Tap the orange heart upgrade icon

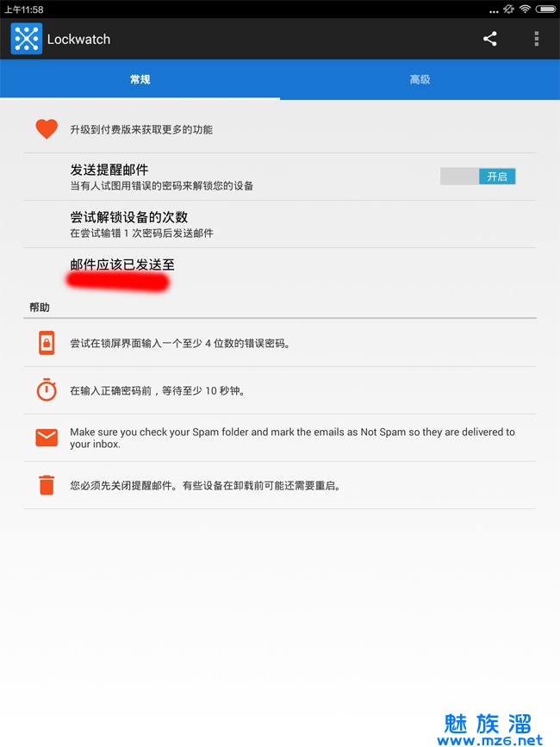coord(47,128)
